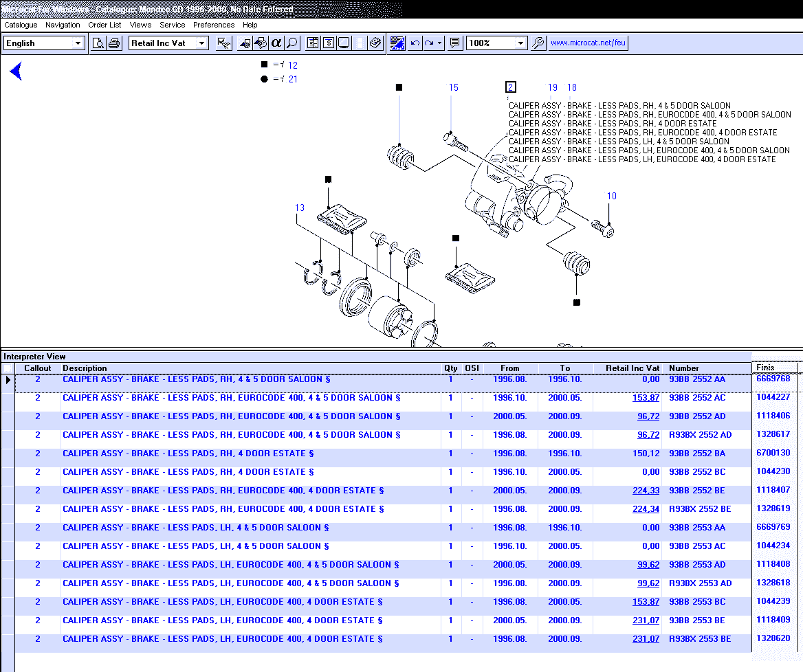Image resolution: width=803 pixels, height=672 pixels.
Task: Click the 224,34 price for R93BX 2552 BE
Action: click(646, 509)
